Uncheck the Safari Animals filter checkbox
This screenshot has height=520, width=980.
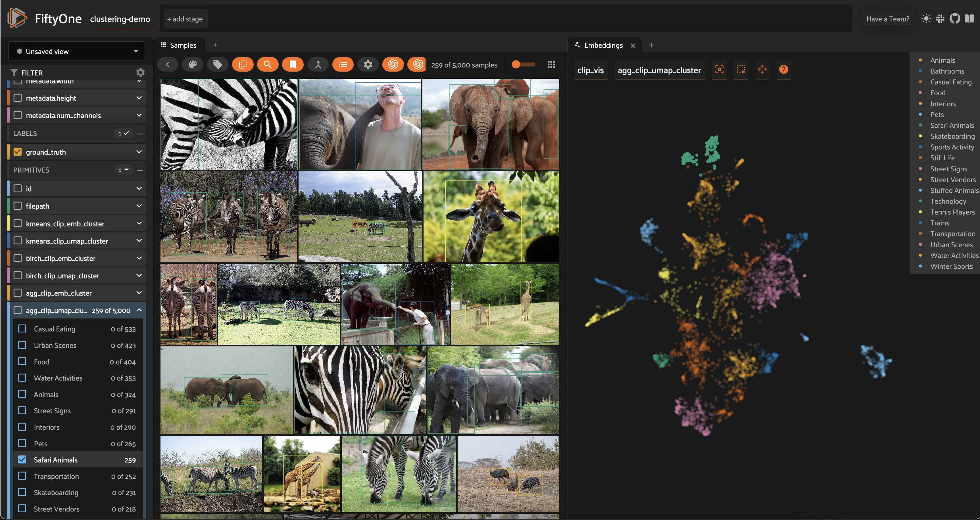[x=22, y=459]
